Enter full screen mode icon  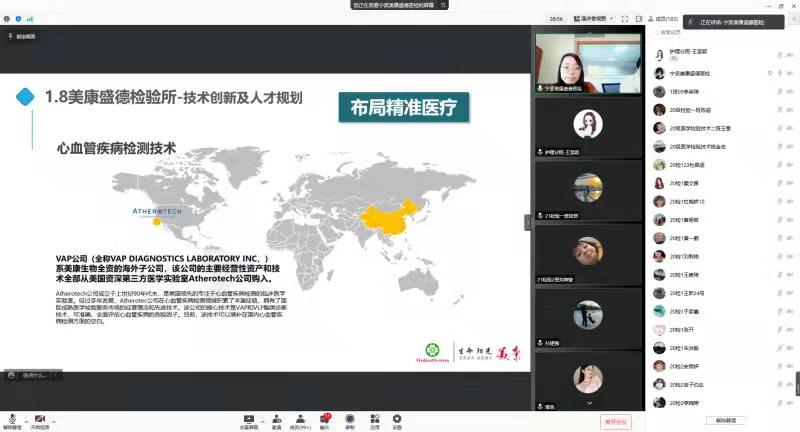pos(625,19)
